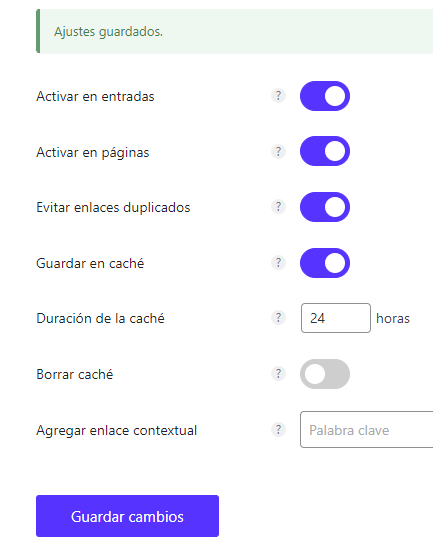Focus the cache duration hours field
The width and height of the screenshot is (433, 543).
click(336, 318)
